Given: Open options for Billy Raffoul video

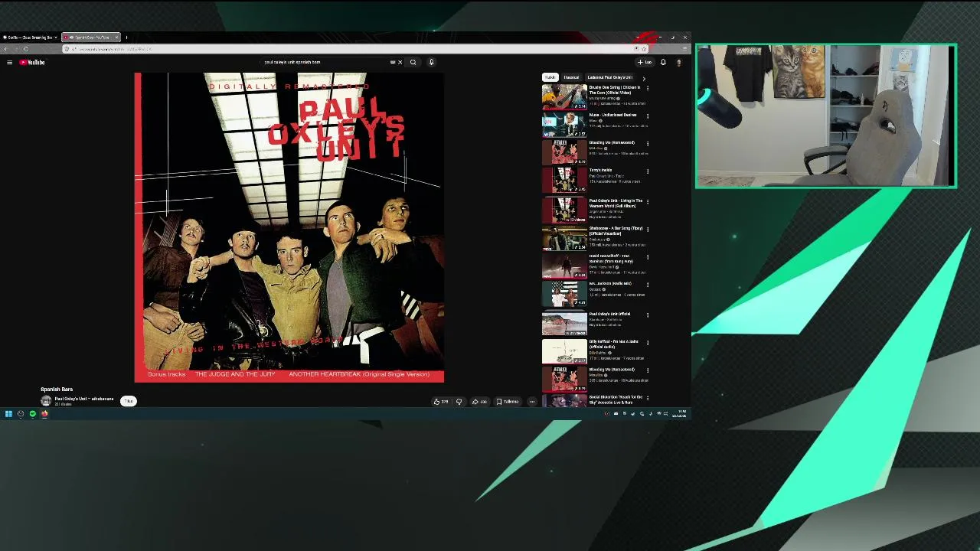Looking at the screenshot, I should 648,343.
